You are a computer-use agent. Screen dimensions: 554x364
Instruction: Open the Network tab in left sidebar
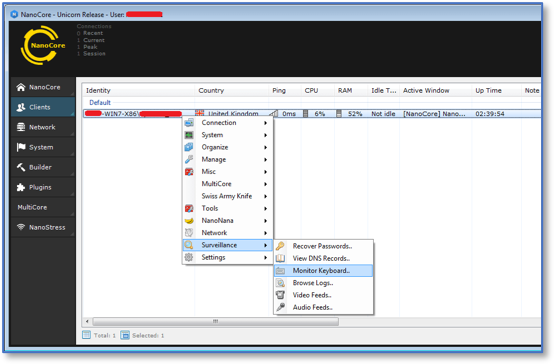[42, 127]
